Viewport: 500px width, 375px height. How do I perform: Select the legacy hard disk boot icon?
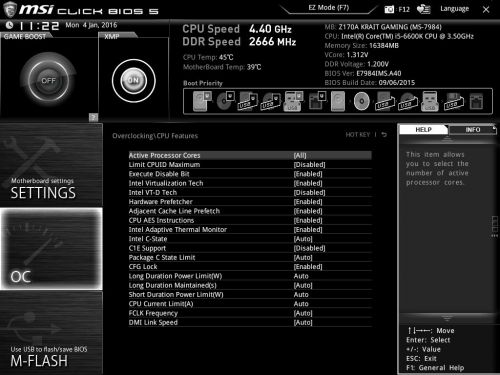(338, 101)
